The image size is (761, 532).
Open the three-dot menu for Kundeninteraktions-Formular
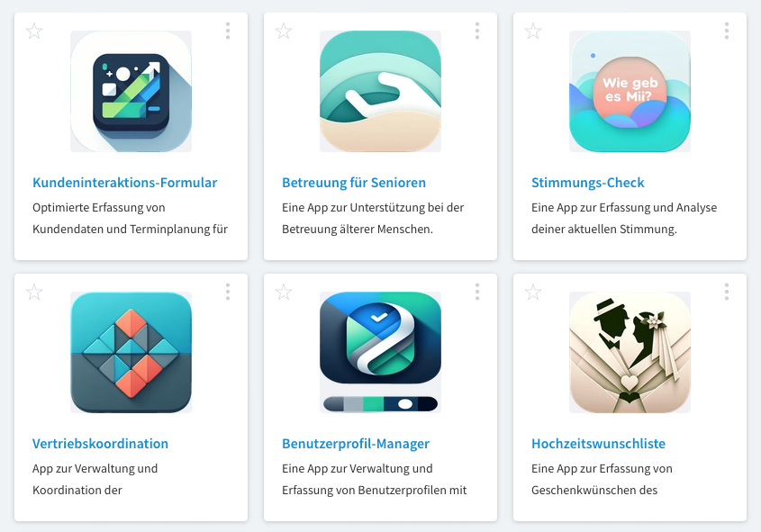[228, 31]
